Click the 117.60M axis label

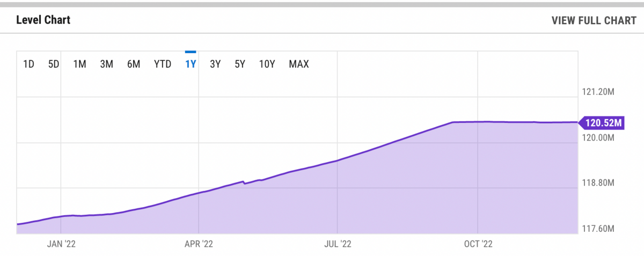(598, 229)
